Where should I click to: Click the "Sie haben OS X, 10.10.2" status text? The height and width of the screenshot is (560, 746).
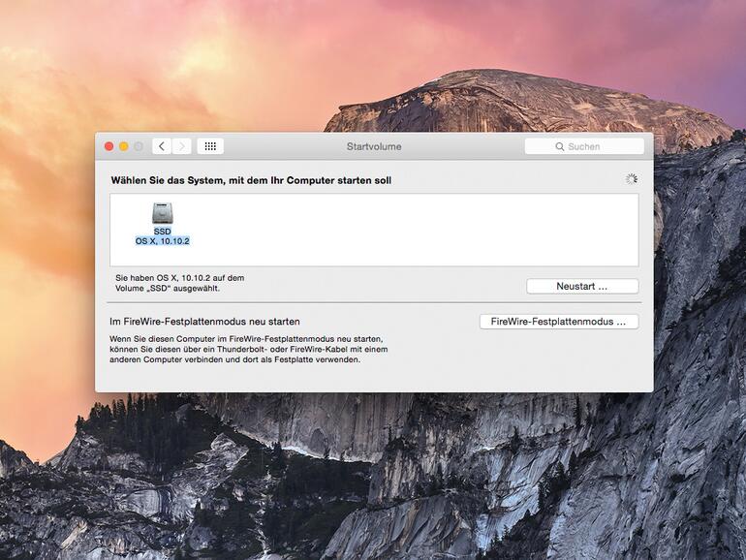pyautogui.click(x=180, y=283)
